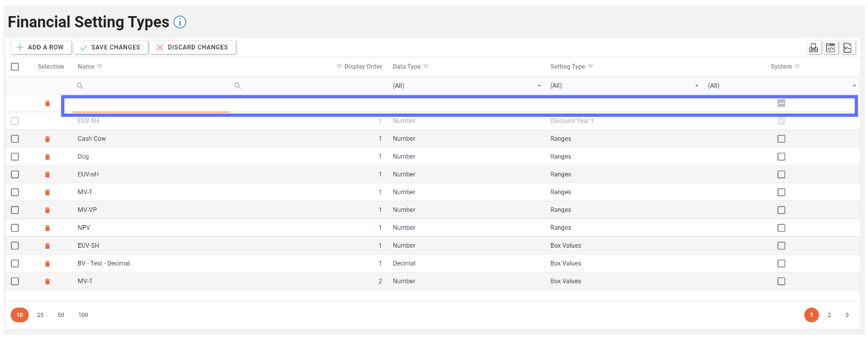Click the ADD A ROW button

(41, 47)
